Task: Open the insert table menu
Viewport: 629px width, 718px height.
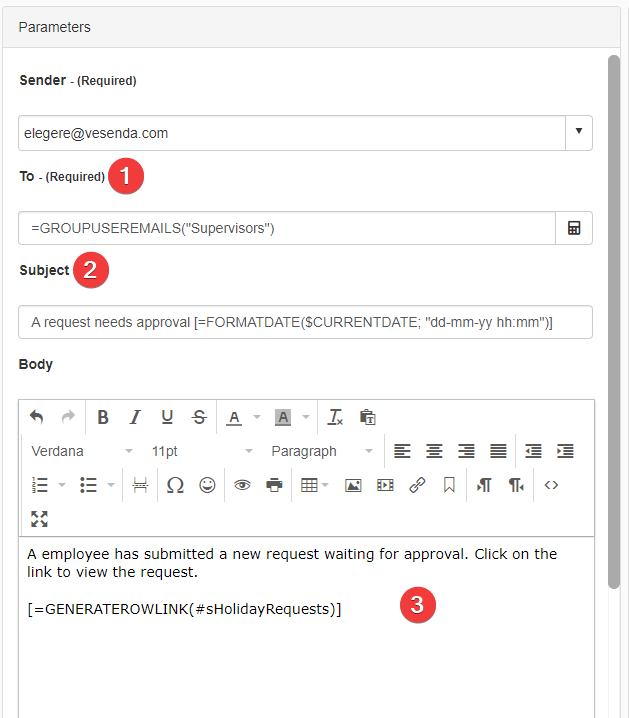Action: tap(314, 485)
